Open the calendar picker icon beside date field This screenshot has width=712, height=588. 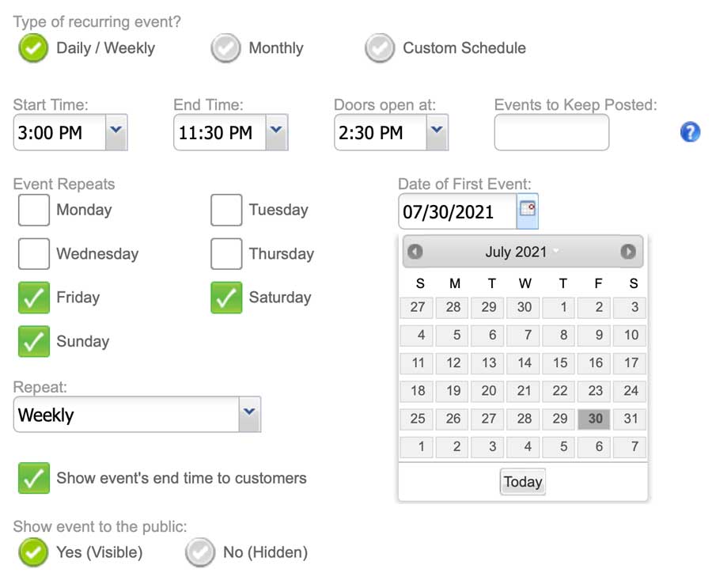(527, 211)
